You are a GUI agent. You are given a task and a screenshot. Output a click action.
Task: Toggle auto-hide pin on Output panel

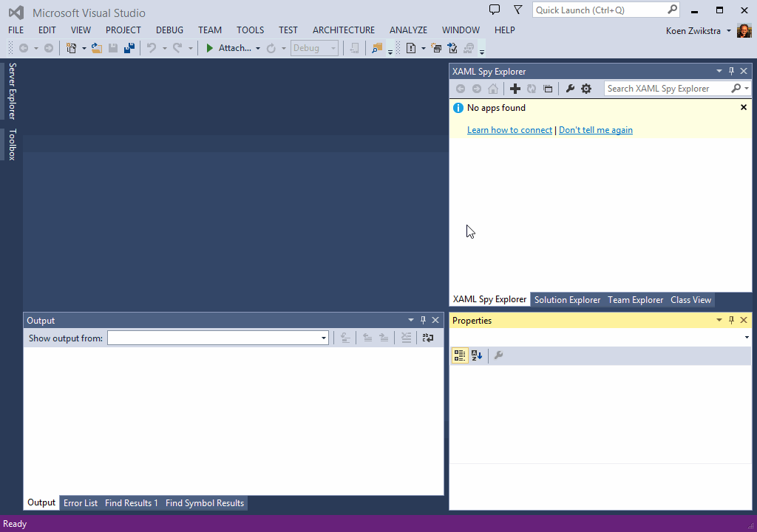[x=423, y=320]
